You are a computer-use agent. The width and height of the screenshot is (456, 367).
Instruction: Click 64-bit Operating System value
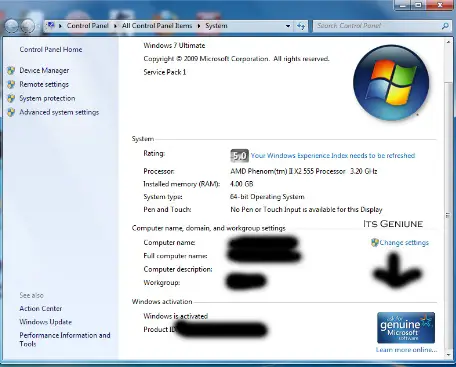point(267,197)
